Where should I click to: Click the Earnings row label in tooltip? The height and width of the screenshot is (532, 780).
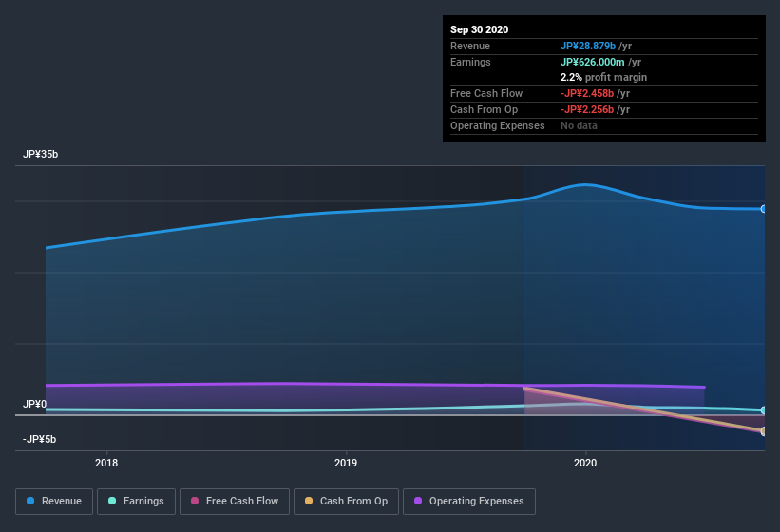(x=470, y=62)
